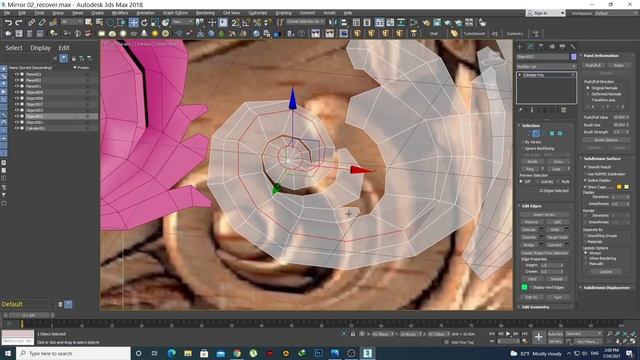The image size is (640, 360).
Task: Click the Insert Vertex button
Action: [x=544, y=215]
